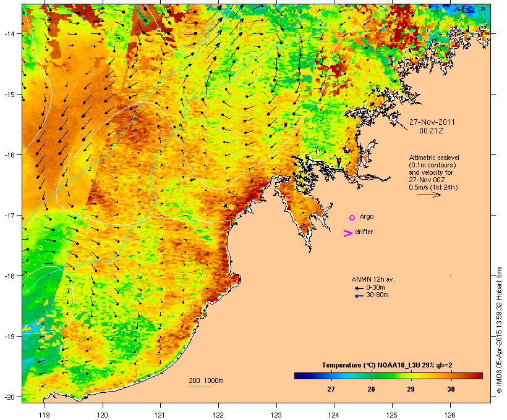The width and height of the screenshot is (507, 420).
Task: Click the 0.5m/s velocity scale arrow
Action: [428, 195]
